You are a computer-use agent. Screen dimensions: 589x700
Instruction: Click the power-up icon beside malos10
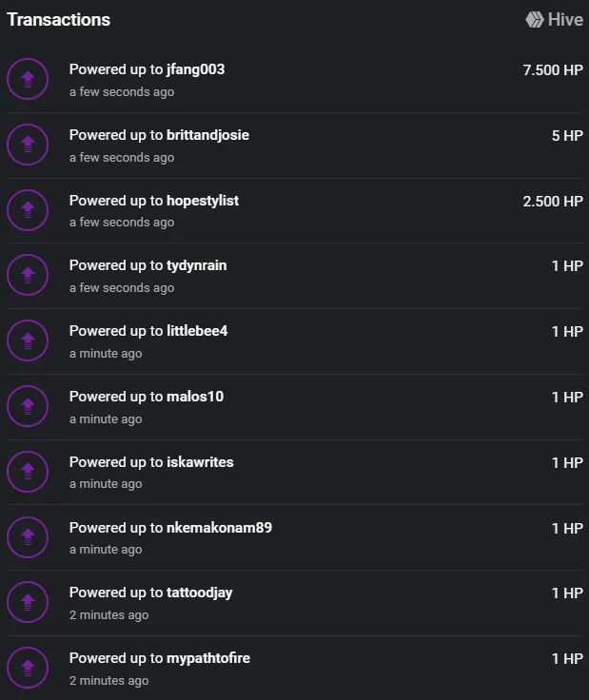(28, 406)
